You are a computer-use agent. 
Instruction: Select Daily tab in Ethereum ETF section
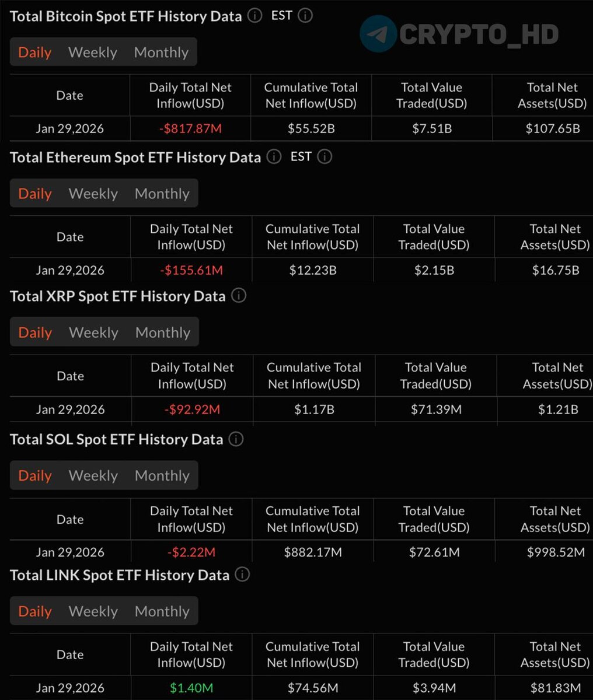click(x=35, y=194)
